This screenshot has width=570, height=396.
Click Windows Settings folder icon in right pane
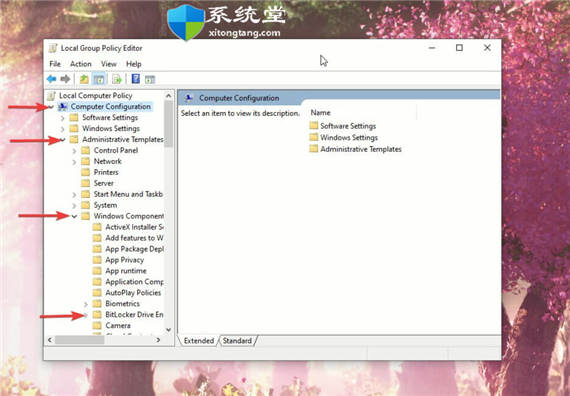pos(314,137)
